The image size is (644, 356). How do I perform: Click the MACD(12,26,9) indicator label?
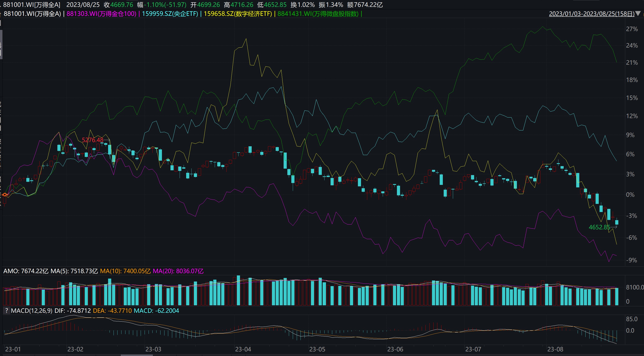tap(32, 311)
